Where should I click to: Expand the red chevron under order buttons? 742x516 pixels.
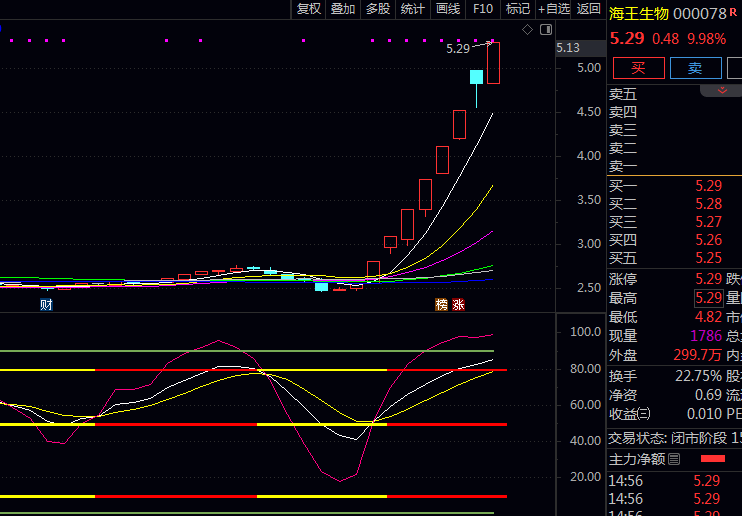click(x=720, y=90)
